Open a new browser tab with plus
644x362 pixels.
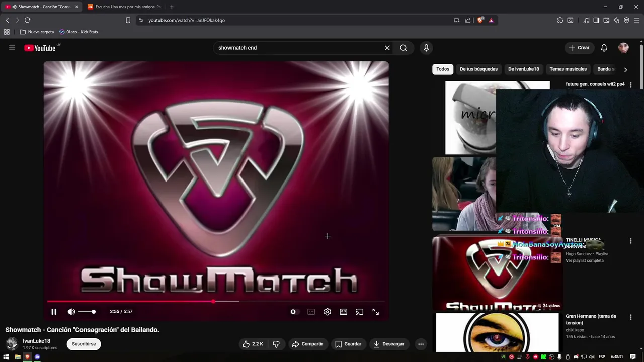172,7
